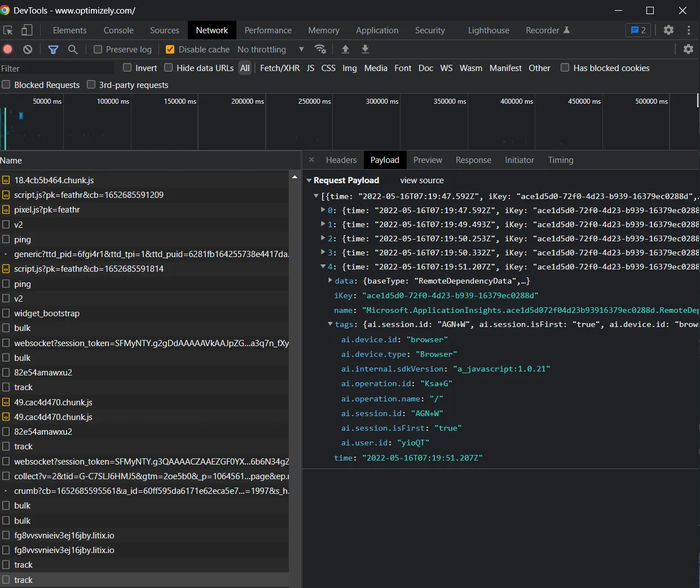The height and width of the screenshot is (588, 700).
Task: Open the Headers tab of the request
Action: point(341,160)
